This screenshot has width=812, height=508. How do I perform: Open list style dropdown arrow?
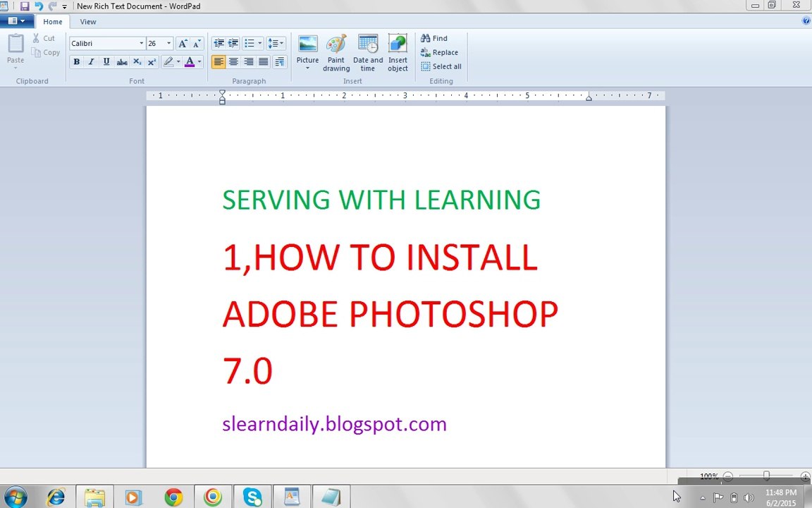(260, 44)
